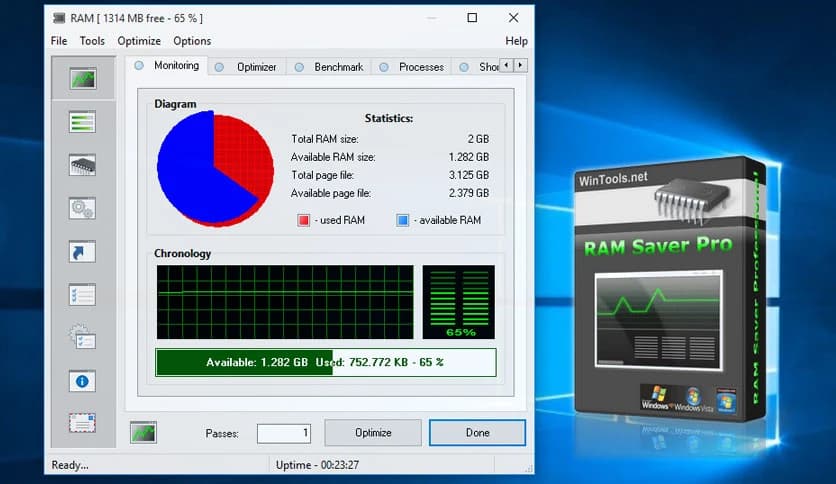Open the File menu
The image size is (836, 484).
click(59, 41)
